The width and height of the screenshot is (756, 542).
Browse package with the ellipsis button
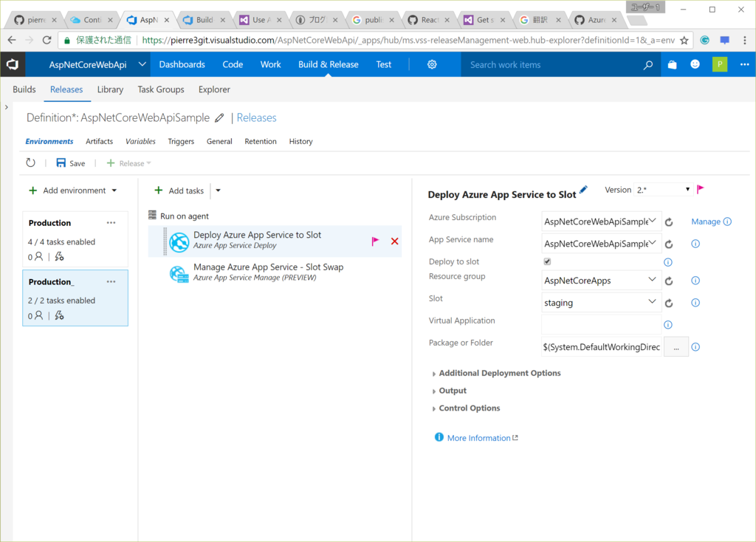[x=676, y=347]
